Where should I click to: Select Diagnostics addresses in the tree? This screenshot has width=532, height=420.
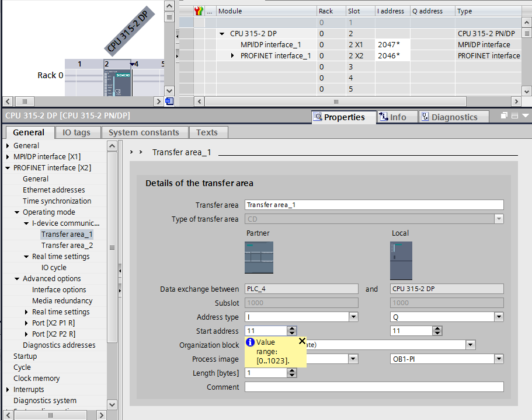coord(59,345)
